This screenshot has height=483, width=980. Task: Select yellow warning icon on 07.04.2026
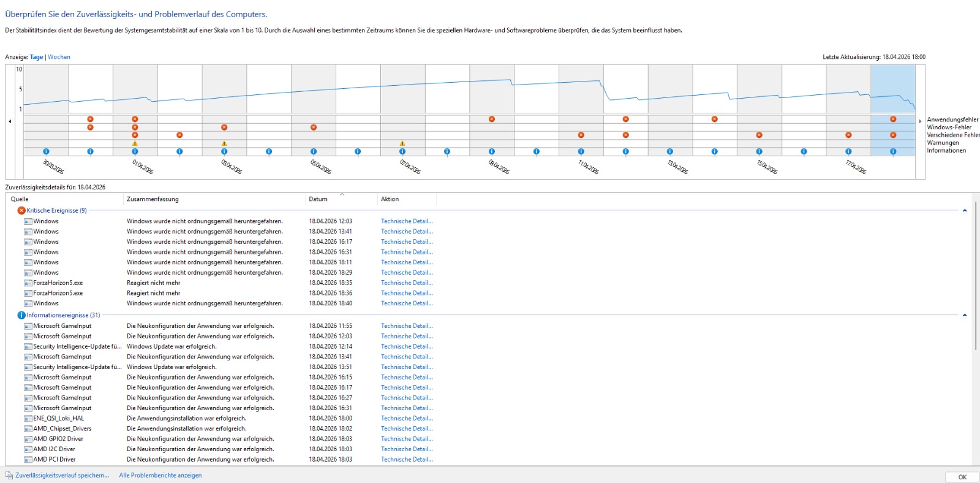402,143
